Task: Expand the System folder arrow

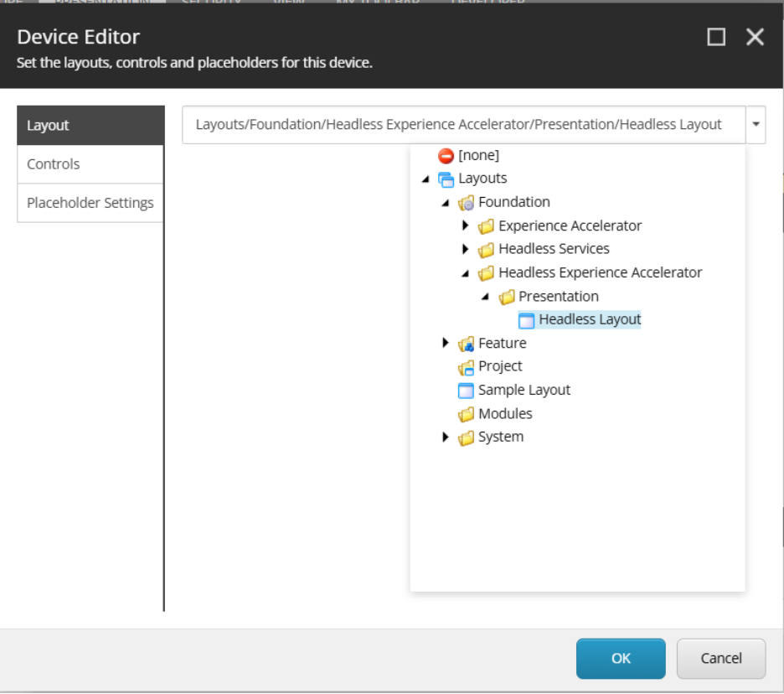Action: (446, 437)
